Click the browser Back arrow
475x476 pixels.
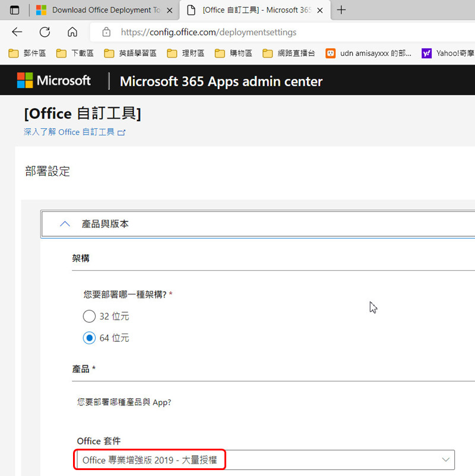[x=17, y=32]
